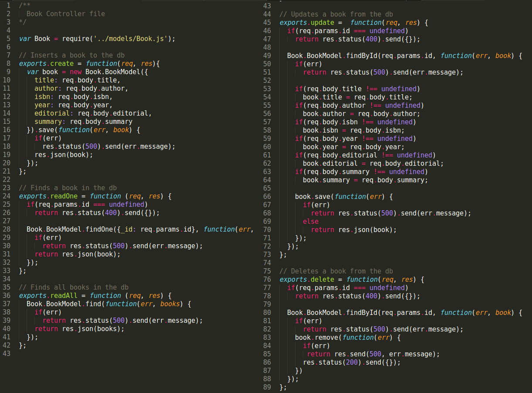Click the '// Updates a book from the db' comment

click(x=336, y=14)
